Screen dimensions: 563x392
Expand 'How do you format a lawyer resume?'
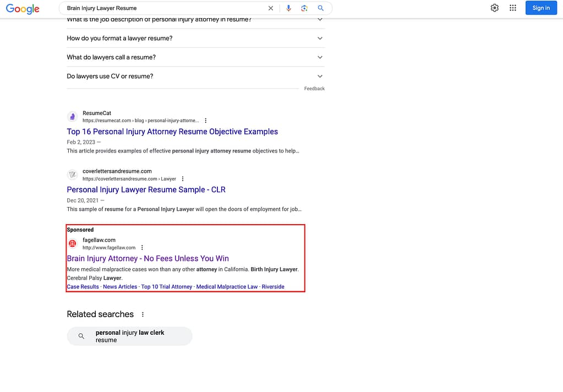point(196,38)
